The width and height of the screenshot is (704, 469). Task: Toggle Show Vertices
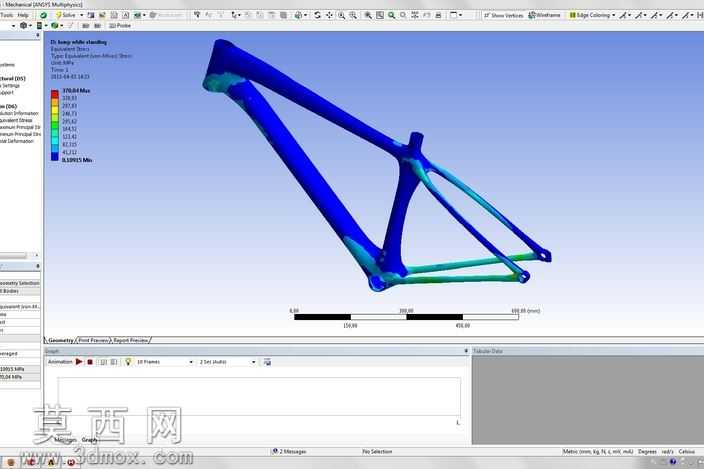[x=503, y=15]
